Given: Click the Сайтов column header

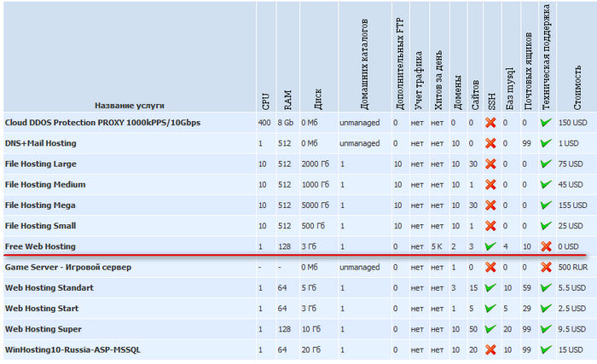Looking at the screenshot, I should pos(475,95).
